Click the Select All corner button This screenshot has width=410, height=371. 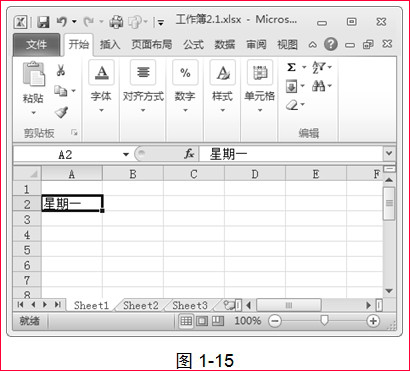[x=27, y=174]
